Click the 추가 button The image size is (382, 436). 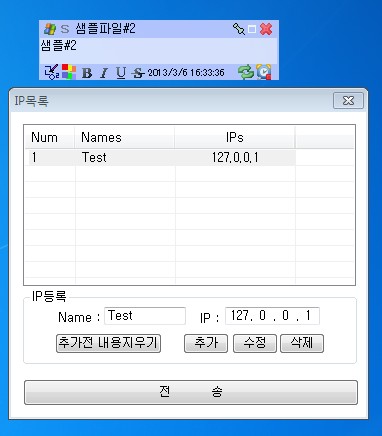pyautogui.click(x=206, y=343)
